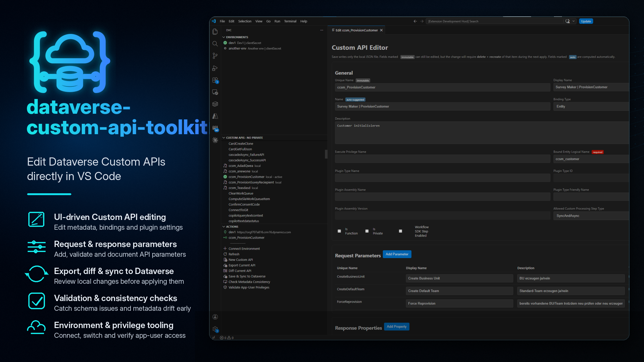
Task: Click the New Custom API action
Action: [241, 260]
